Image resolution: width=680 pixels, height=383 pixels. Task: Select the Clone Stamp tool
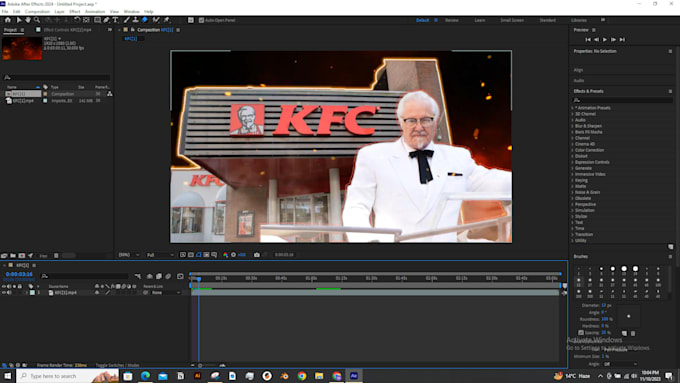[135, 20]
